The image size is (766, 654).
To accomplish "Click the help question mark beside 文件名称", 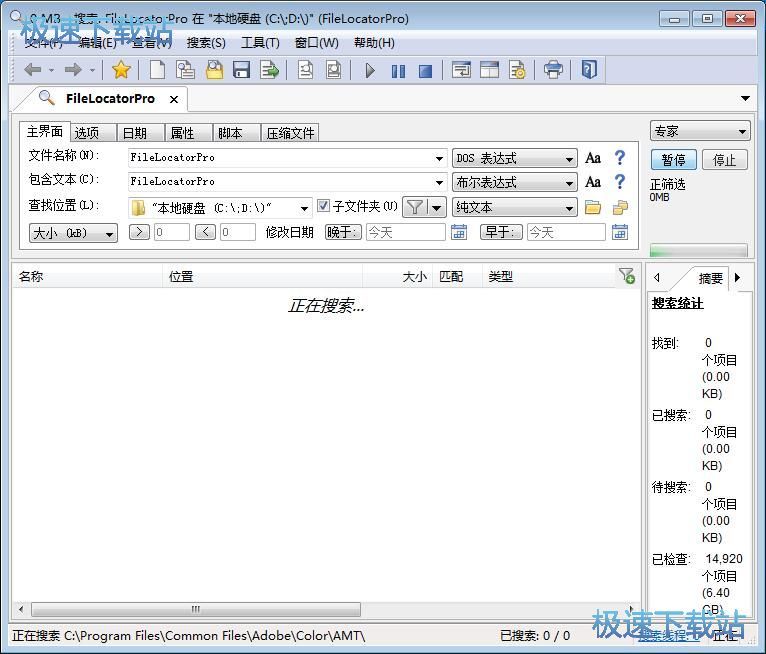I will [x=620, y=158].
